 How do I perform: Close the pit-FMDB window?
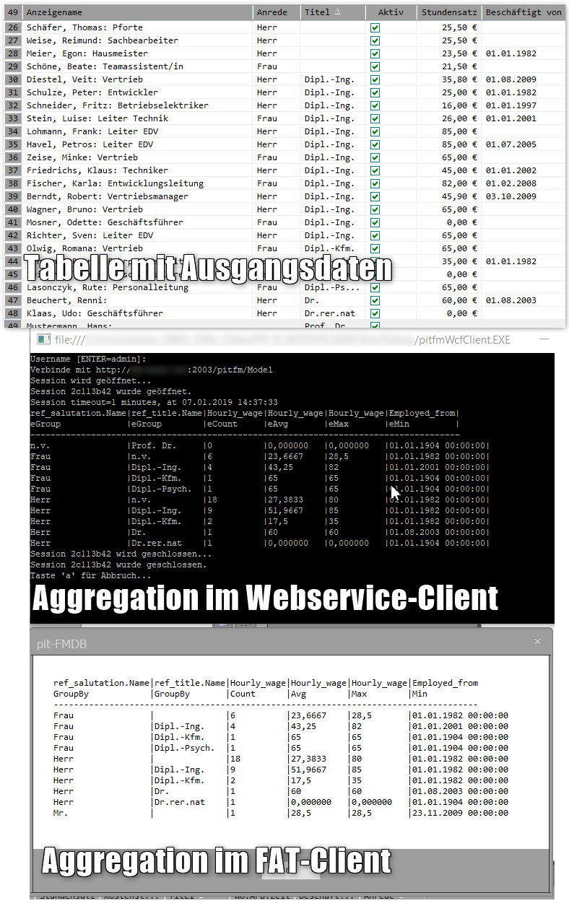click(537, 641)
